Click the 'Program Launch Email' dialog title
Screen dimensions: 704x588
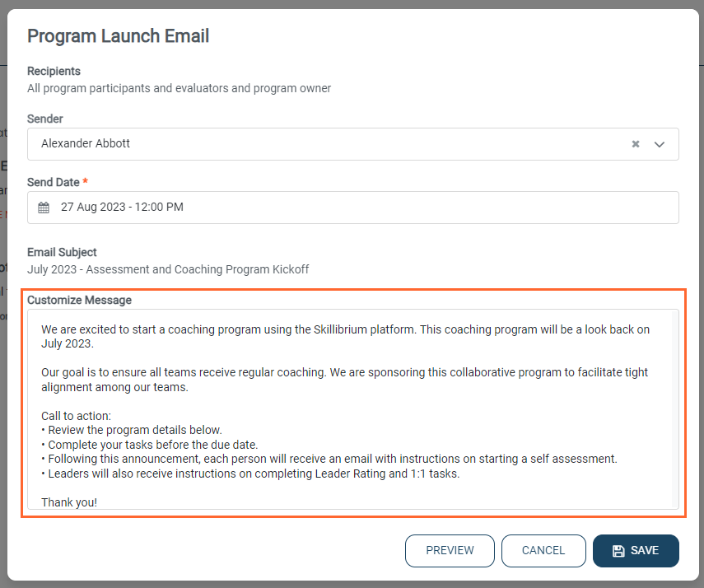pyautogui.click(x=118, y=36)
